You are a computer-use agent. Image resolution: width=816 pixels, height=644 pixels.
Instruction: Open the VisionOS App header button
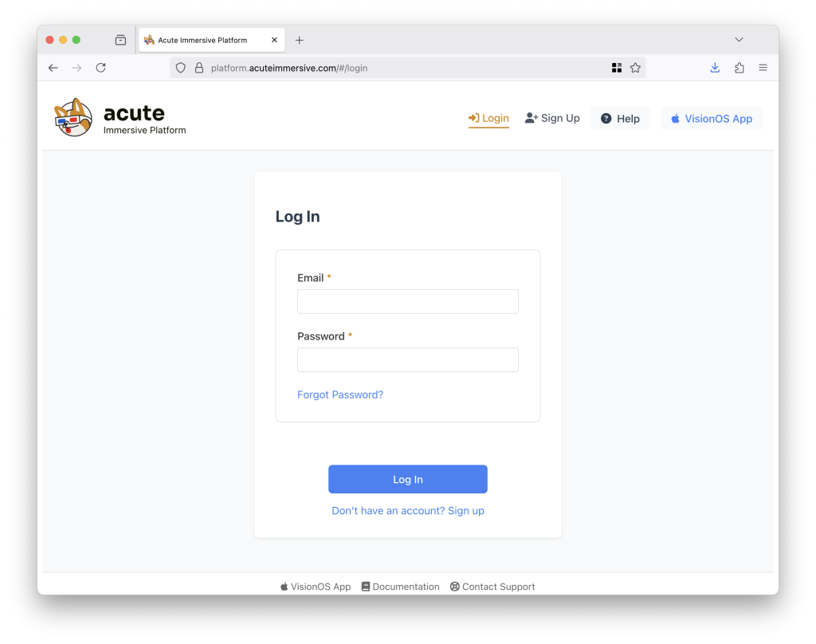(x=712, y=119)
